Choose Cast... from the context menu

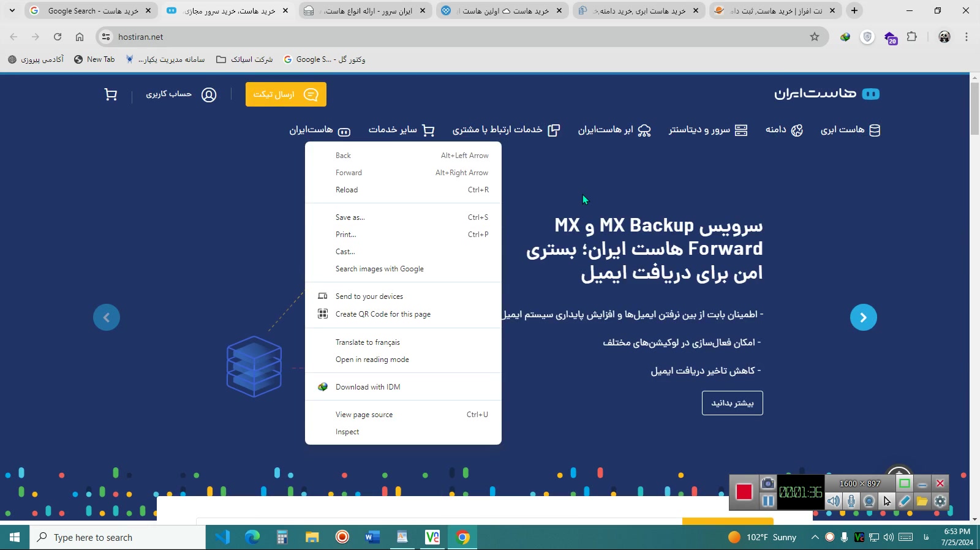403,252
